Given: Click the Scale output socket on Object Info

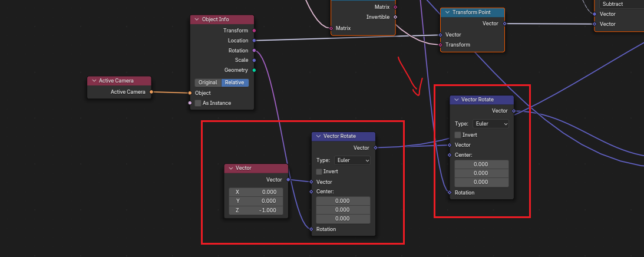Looking at the screenshot, I should [254, 60].
